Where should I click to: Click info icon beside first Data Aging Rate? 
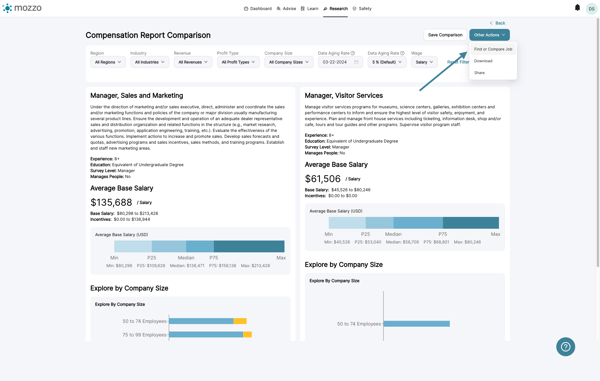point(353,53)
